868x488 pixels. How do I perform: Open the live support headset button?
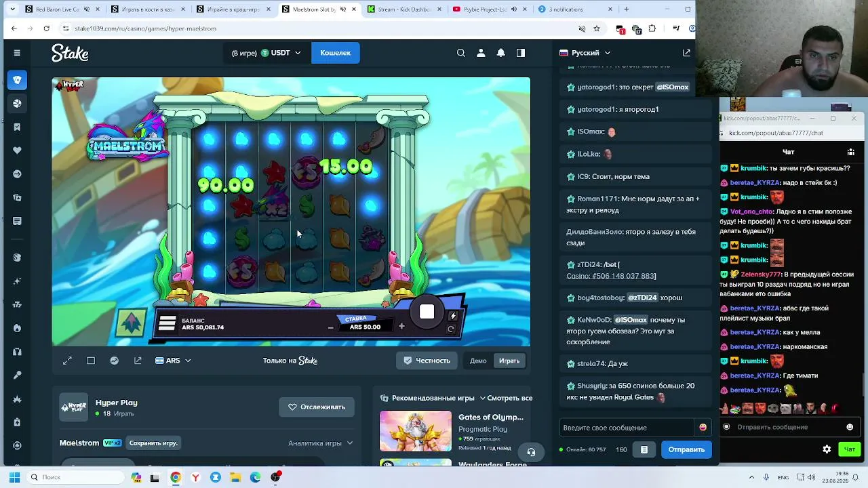point(531,452)
